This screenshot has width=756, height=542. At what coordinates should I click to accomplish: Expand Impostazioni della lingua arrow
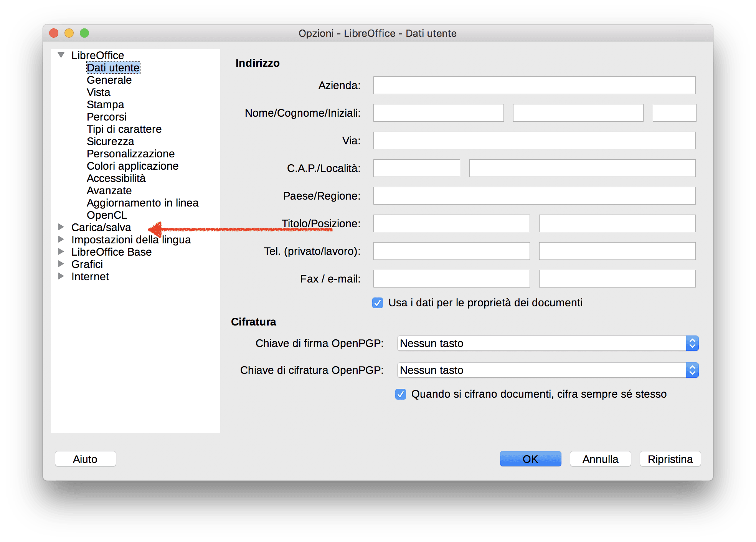[61, 239]
